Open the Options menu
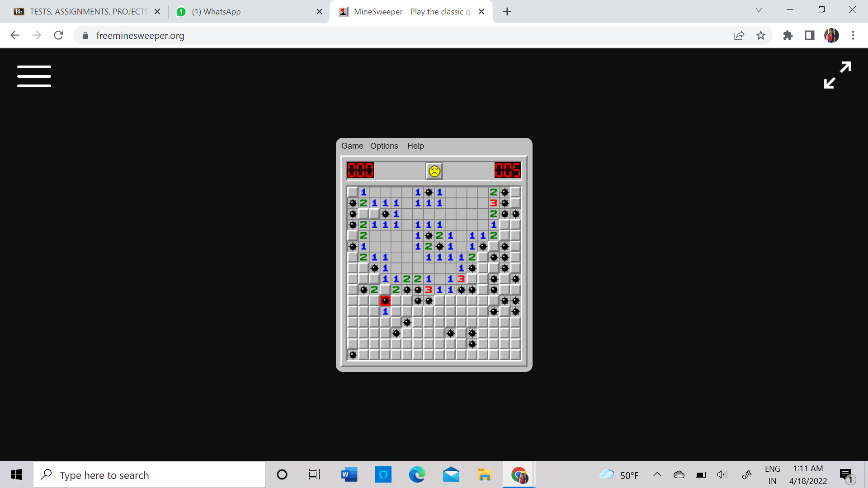 point(384,146)
